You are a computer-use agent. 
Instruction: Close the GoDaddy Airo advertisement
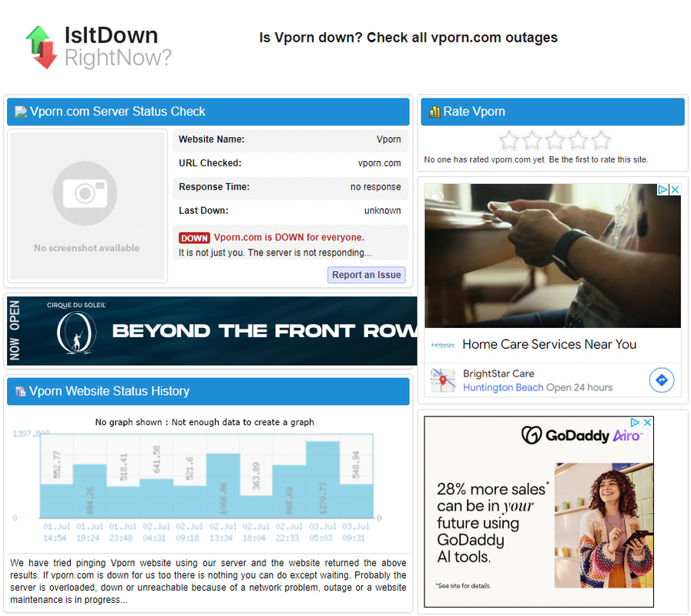[647, 422]
